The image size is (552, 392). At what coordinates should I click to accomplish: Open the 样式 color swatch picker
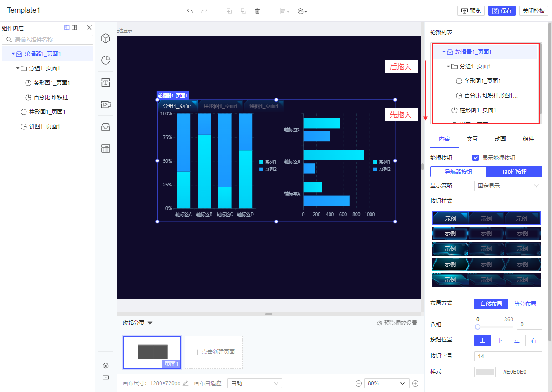[x=485, y=372]
